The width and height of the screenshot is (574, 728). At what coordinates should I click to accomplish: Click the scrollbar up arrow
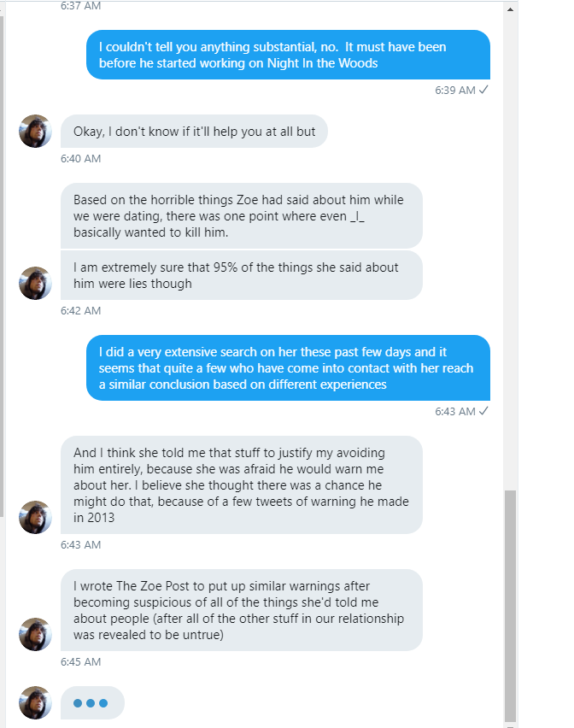511,9
